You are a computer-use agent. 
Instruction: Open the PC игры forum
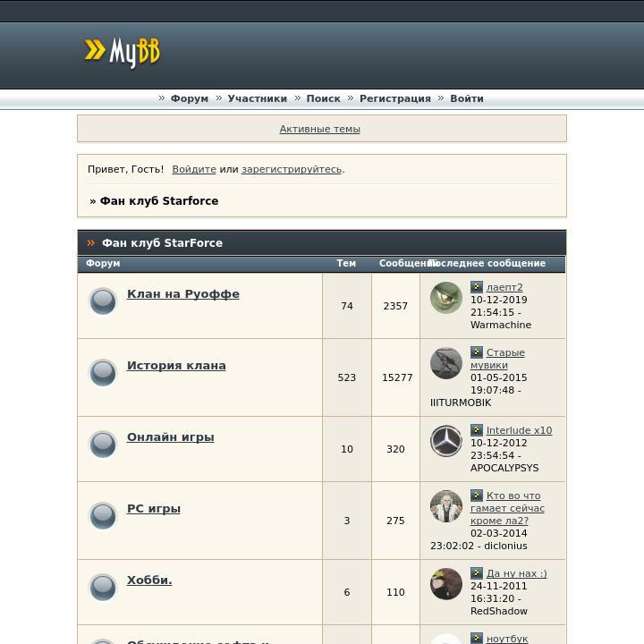(x=154, y=508)
